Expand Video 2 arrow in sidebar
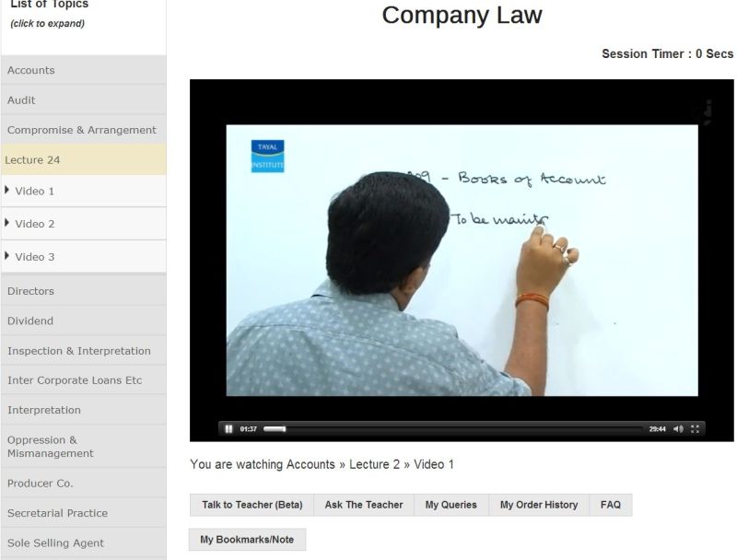 [x=7, y=223]
